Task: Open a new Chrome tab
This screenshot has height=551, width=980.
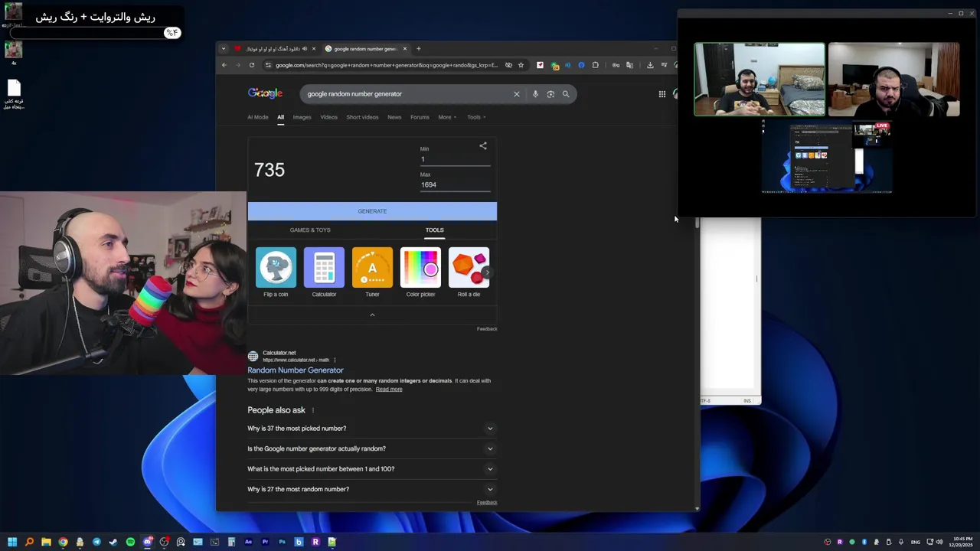Action: (418, 49)
